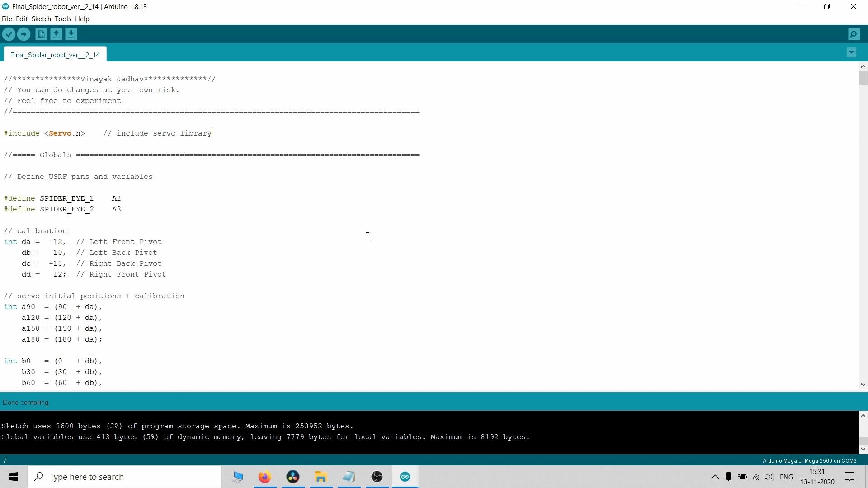Click the '// calibration' comment line
The image size is (868, 488).
tap(35, 231)
